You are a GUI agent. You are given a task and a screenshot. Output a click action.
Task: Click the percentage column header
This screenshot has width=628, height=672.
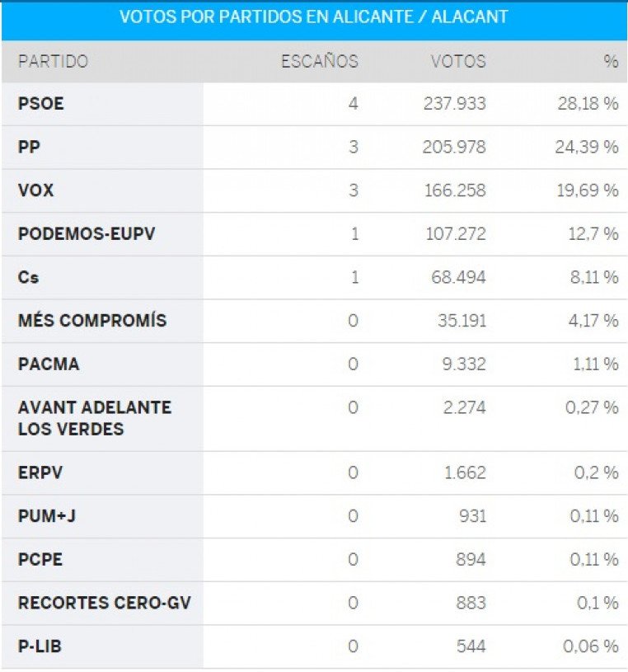(611, 62)
